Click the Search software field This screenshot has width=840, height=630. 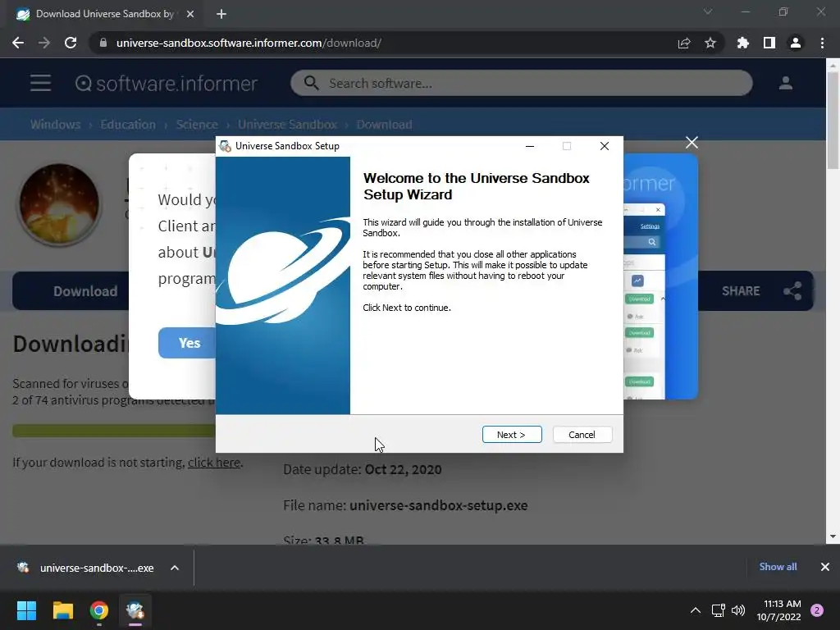tap(521, 83)
